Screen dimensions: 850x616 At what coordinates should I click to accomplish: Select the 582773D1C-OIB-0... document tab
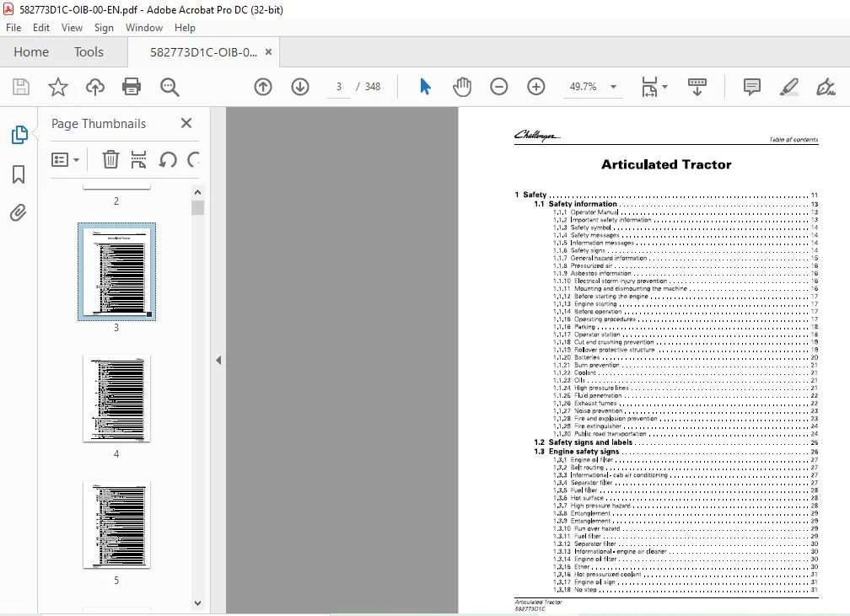pos(203,52)
